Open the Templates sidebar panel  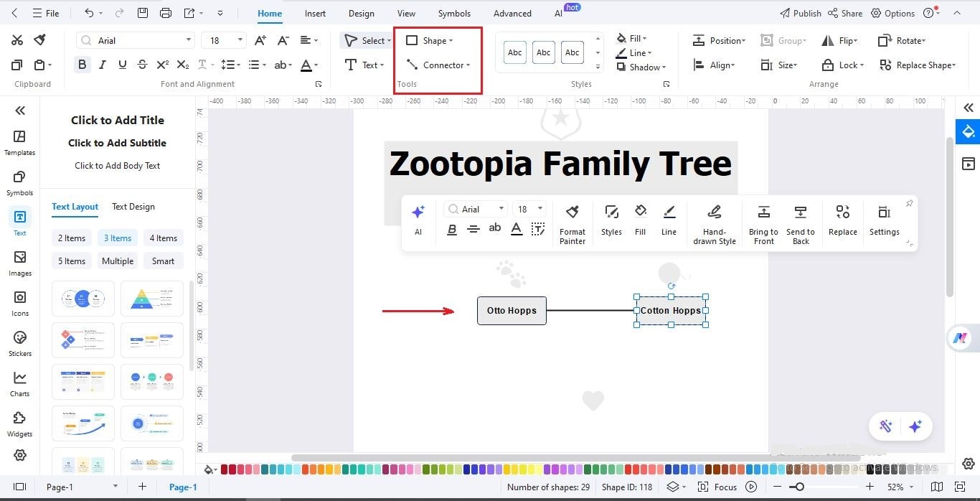click(x=20, y=143)
